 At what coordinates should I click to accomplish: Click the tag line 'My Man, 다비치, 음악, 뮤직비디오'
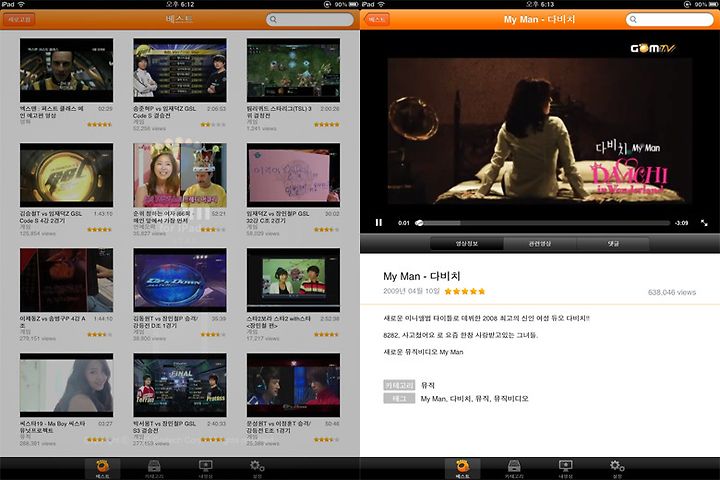click(x=474, y=399)
